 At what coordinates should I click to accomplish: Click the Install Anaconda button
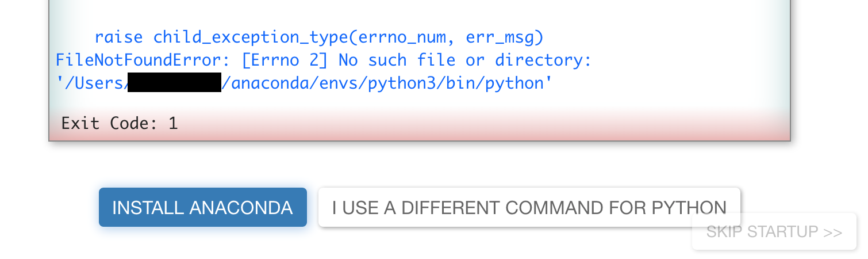tap(202, 207)
